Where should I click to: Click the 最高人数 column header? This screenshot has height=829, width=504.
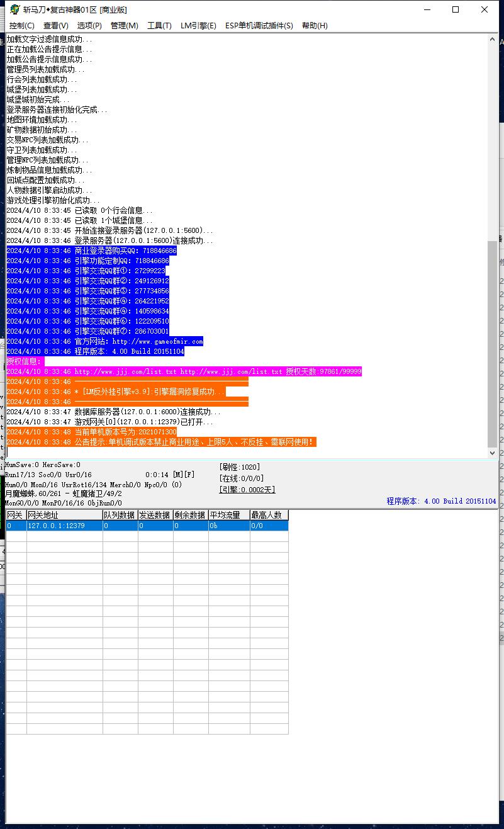(x=269, y=515)
